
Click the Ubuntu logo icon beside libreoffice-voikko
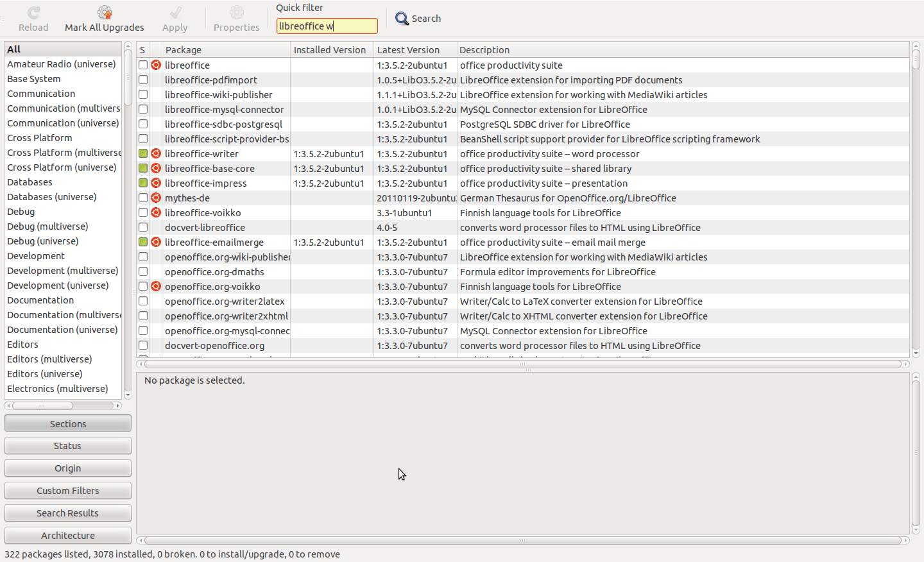point(156,212)
